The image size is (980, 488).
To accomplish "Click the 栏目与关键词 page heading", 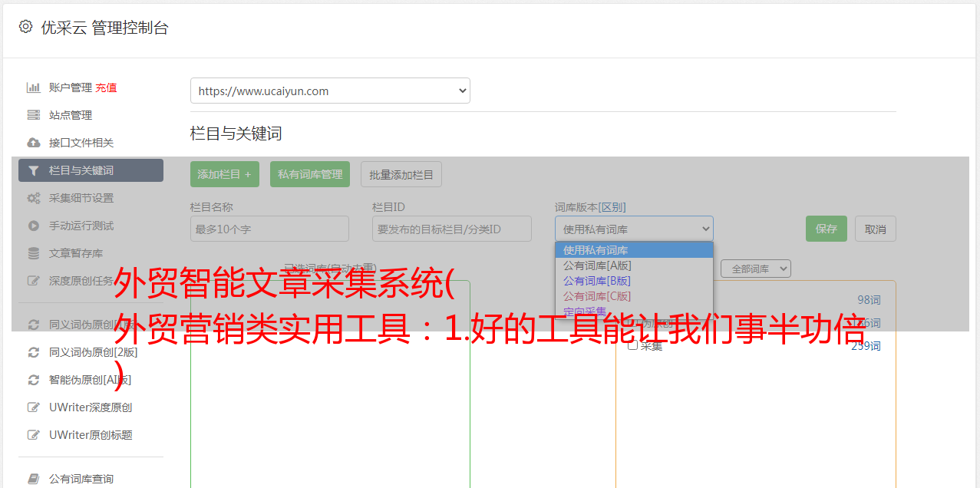I will coord(236,134).
